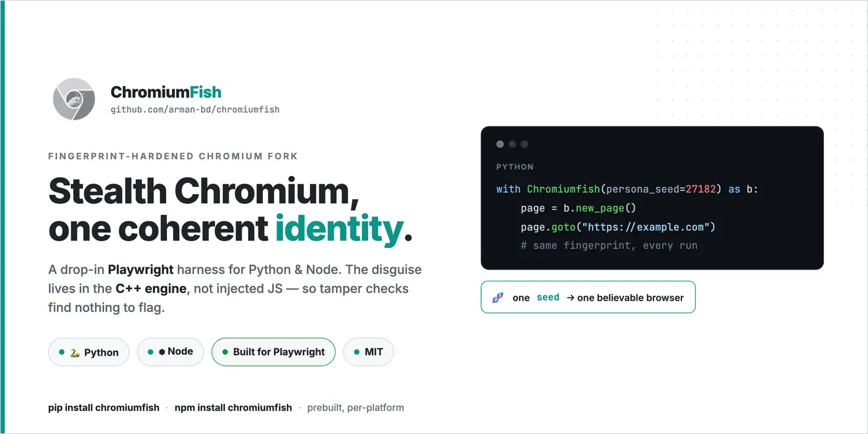Open the github.com/arman-bd/chromiumfish link
The height and width of the screenshot is (434, 868).
tap(195, 110)
